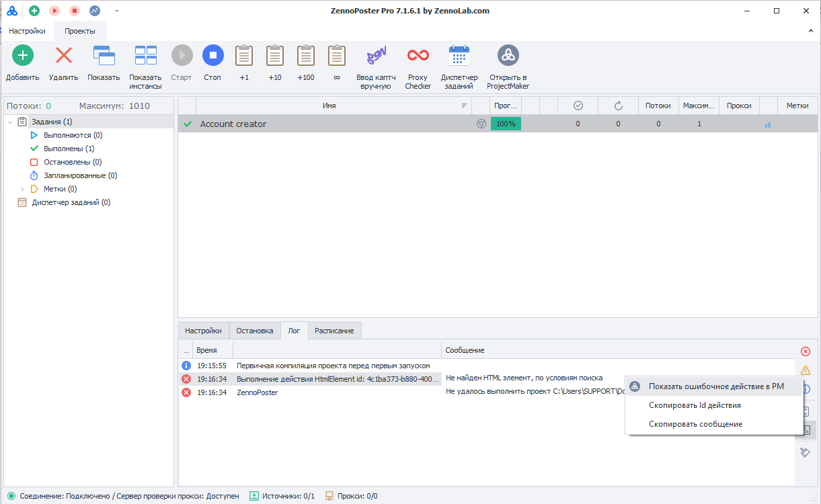Click the Прокси column header
Screen dimensions: 821x504
point(739,106)
